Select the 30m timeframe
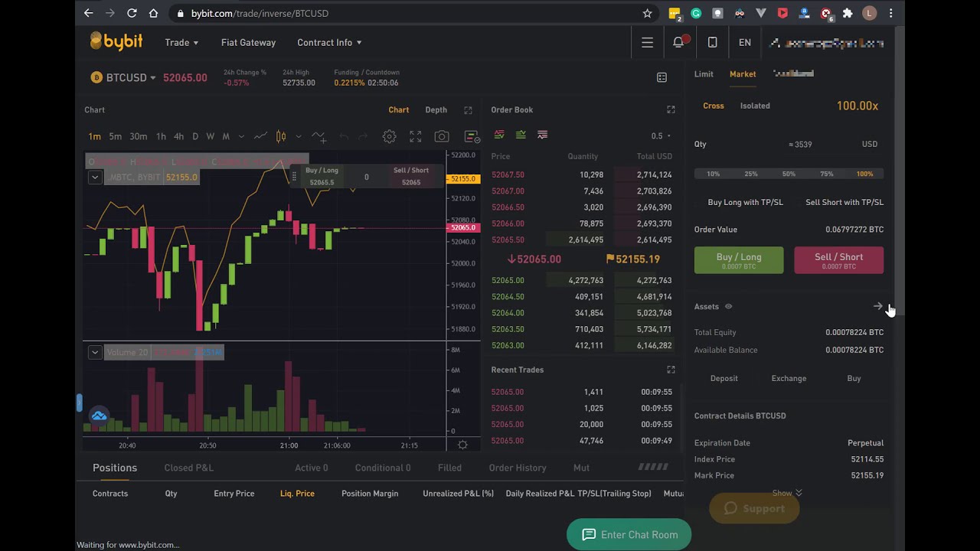The height and width of the screenshot is (551, 980). pos(138,136)
